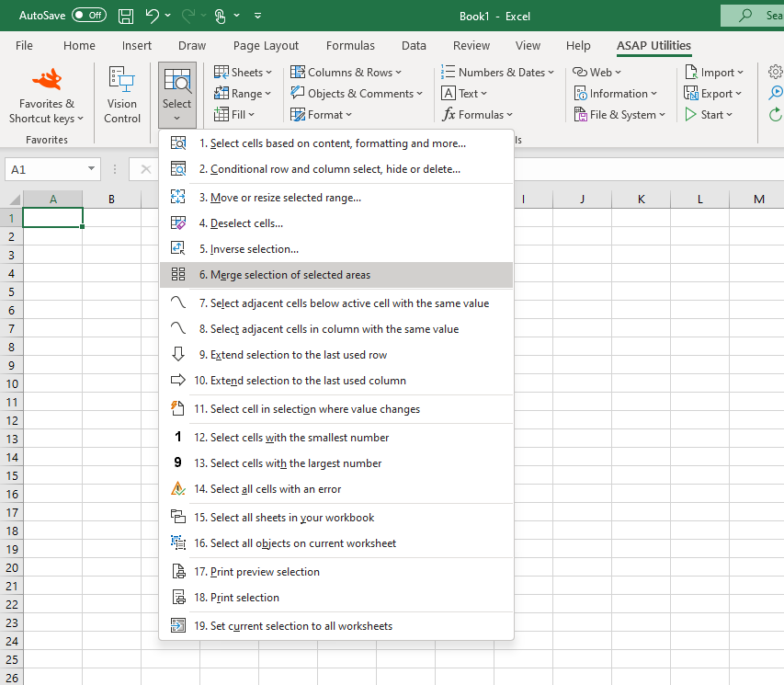Expand the Range dropdown
This screenshot has height=685, width=784.
[x=243, y=94]
